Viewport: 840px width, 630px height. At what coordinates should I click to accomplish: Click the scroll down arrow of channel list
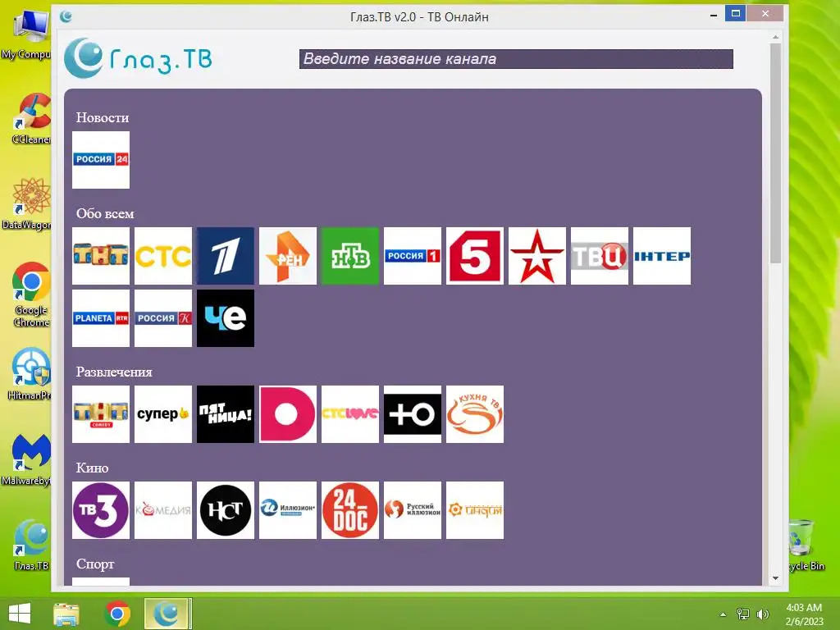[x=775, y=578]
